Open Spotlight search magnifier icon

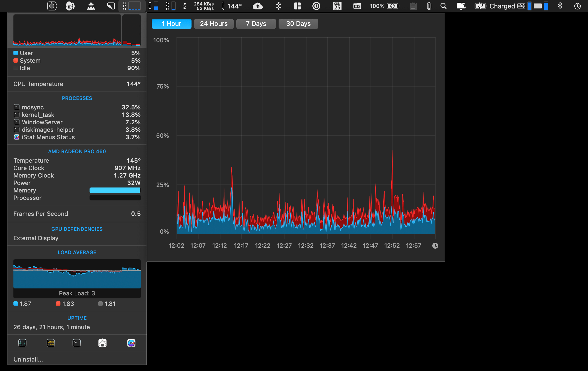(x=443, y=6)
